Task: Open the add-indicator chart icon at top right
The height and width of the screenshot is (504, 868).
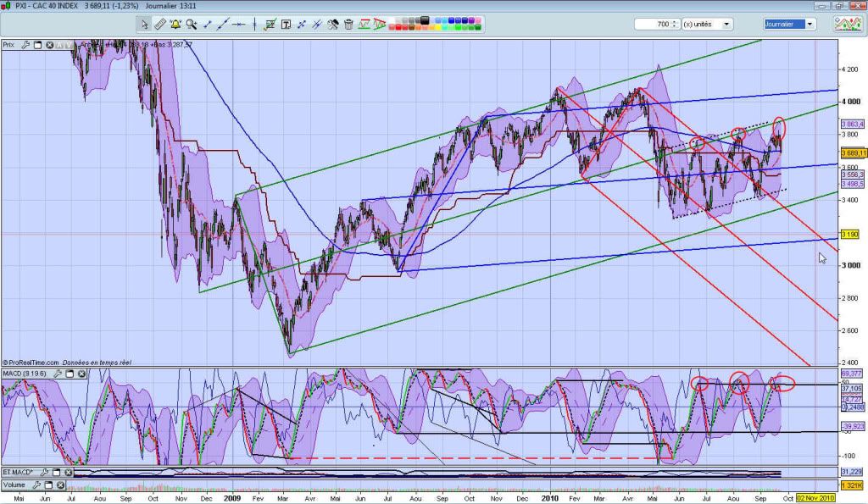Action: click(849, 23)
